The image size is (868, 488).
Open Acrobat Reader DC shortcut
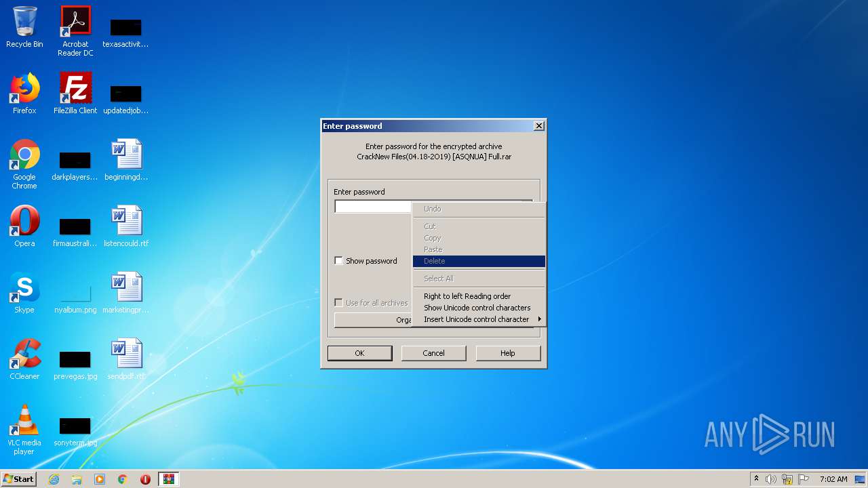coord(75,31)
